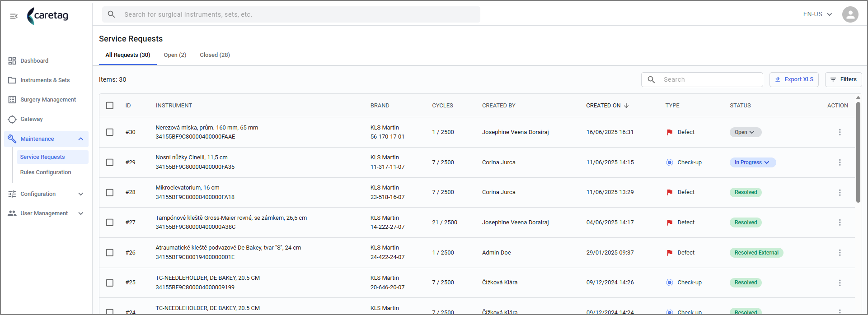Image resolution: width=868 pixels, height=315 pixels.
Task: Open row actions menu for request #26
Action: [840, 253]
